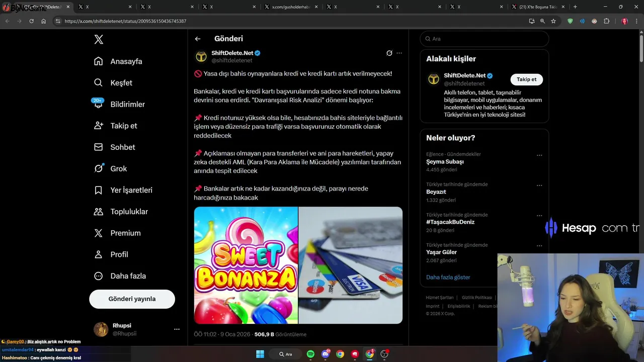The height and width of the screenshot is (362, 644).
Task: Click @shiftdeletenet handle on the post
Action: pos(231,60)
